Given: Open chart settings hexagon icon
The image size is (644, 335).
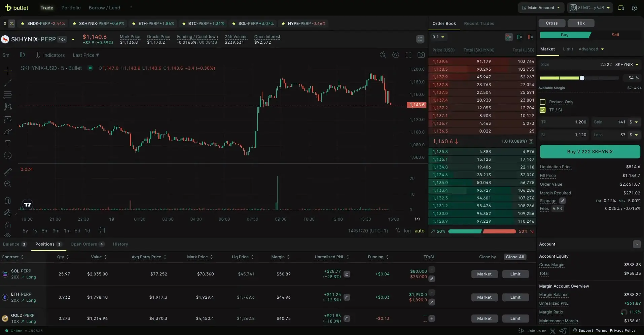Looking at the screenshot, I should point(396,55).
